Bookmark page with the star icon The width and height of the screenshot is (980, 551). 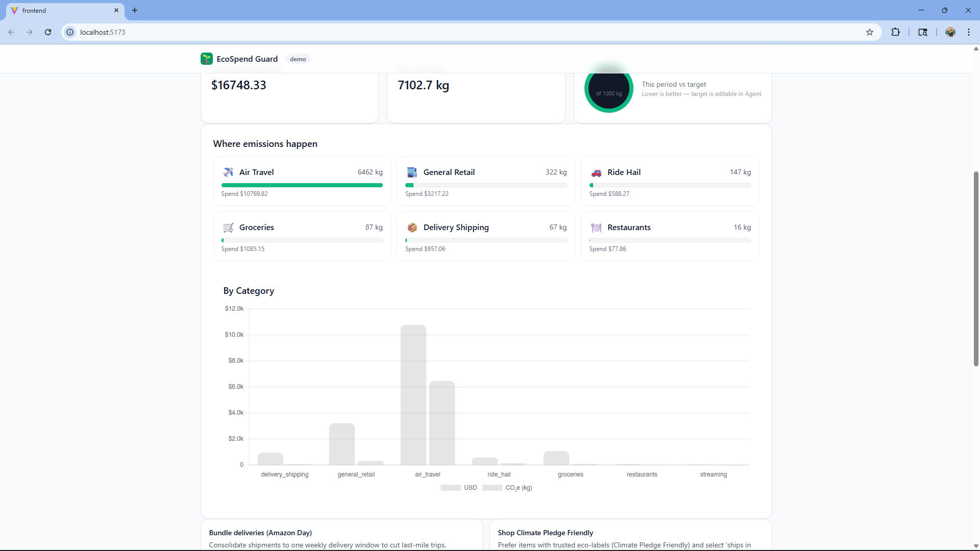point(870,32)
